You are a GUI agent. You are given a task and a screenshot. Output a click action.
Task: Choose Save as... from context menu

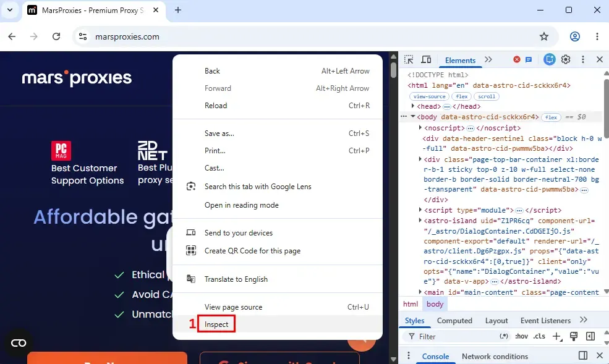(278, 133)
